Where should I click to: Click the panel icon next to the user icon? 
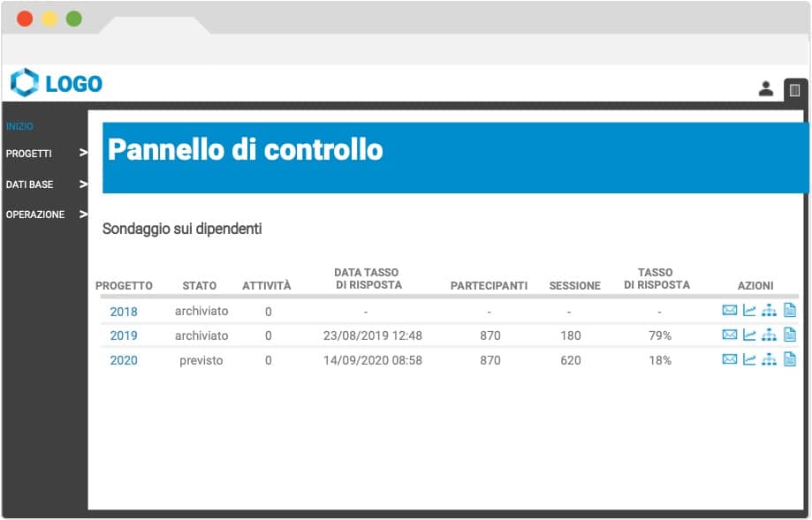click(x=794, y=91)
